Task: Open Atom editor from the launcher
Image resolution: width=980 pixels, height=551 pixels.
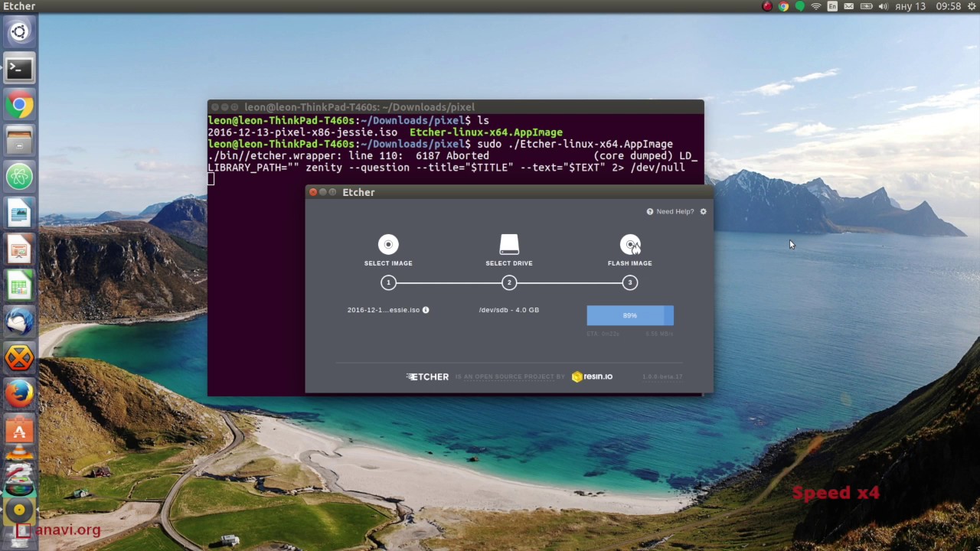Action: pos(19,177)
